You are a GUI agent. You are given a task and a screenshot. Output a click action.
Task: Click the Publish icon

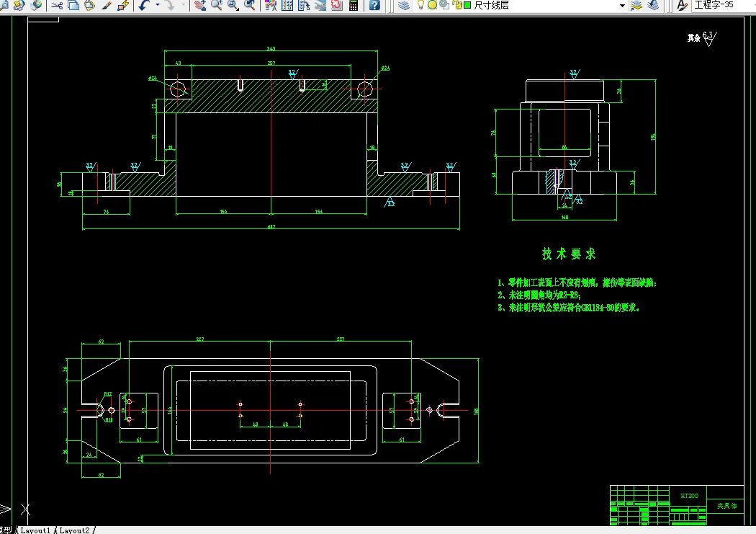pyautogui.click(x=19, y=5)
